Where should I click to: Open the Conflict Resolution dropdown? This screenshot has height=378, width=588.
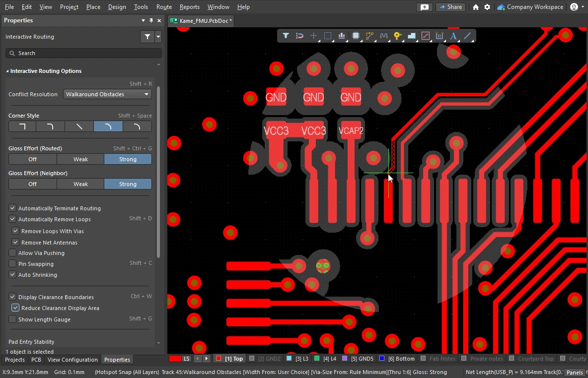click(x=107, y=94)
